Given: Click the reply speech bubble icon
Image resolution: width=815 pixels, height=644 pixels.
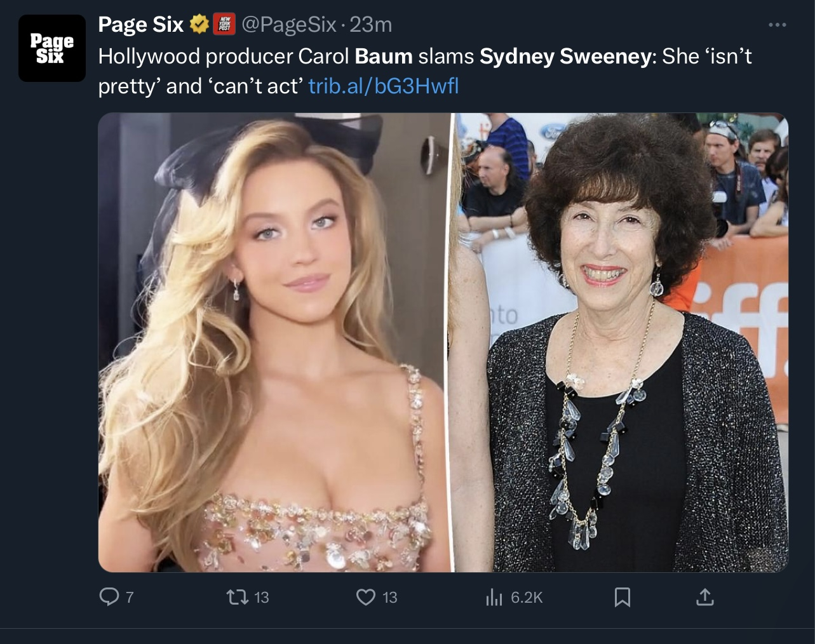Looking at the screenshot, I should tap(109, 597).
